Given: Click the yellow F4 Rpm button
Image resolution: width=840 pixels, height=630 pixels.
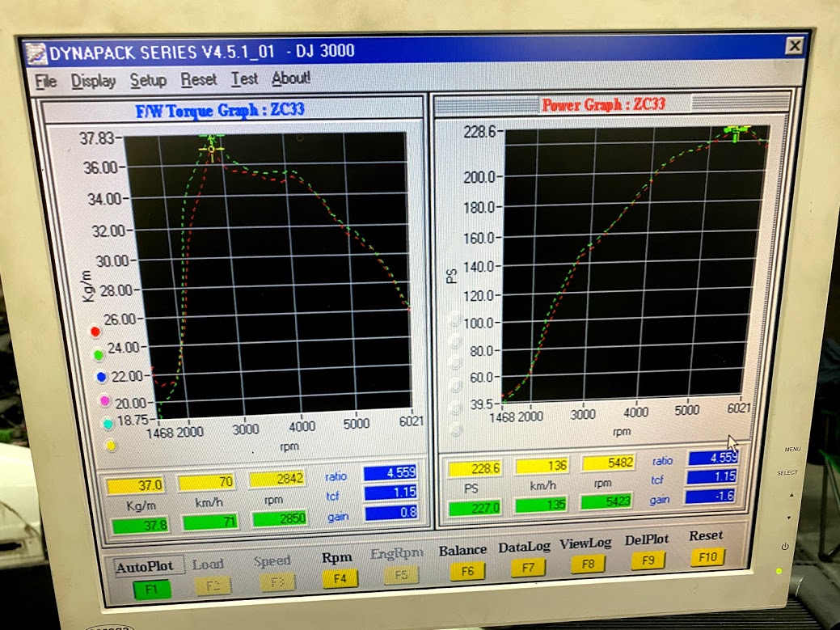Looking at the screenshot, I should 340,578.
